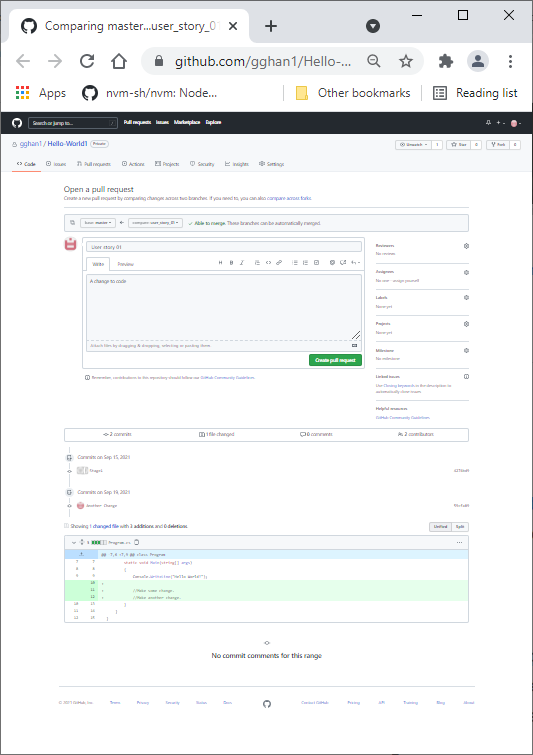Image resolution: width=533 pixels, height=755 pixels.
Task: Go to the browser home page icon
Action: click(119, 61)
